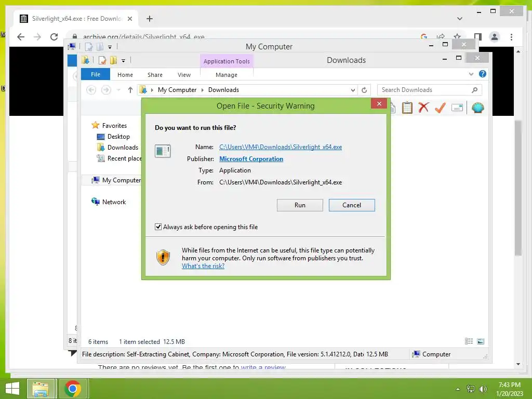The image size is (532, 399).
Task: Close the Security Warning dialog with the red X
Action: click(x=379, y=103)
